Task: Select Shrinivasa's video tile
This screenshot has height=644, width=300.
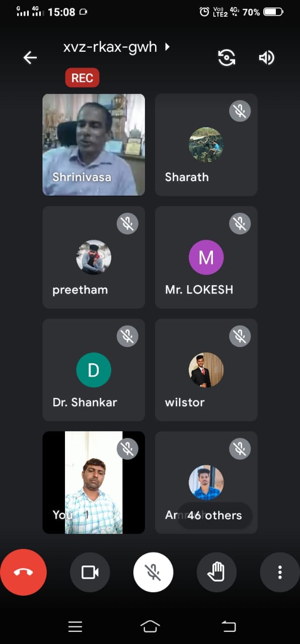Action: pyautogui.click(x=94, y=145)
